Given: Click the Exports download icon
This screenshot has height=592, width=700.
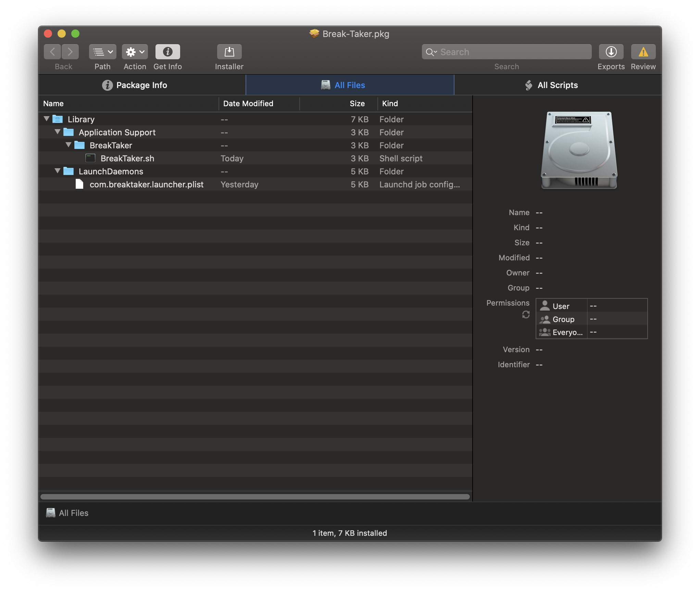Looking at the screenshot, I should (611, 52).
